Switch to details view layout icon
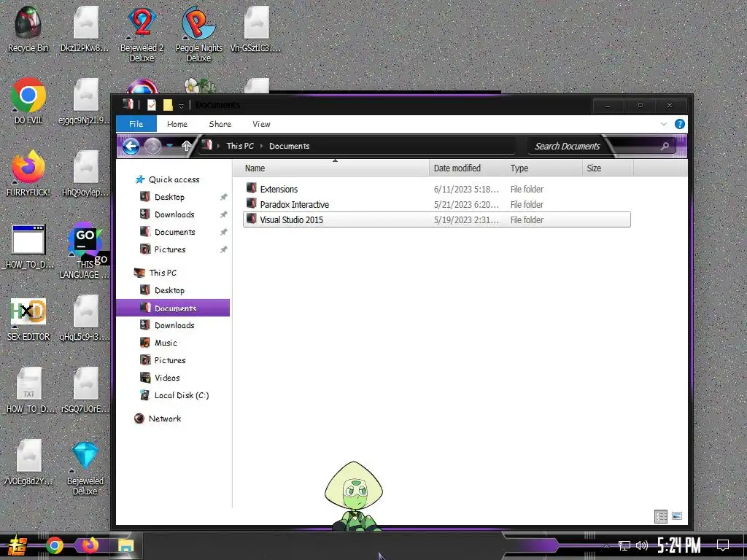 [x=661, y=516]
